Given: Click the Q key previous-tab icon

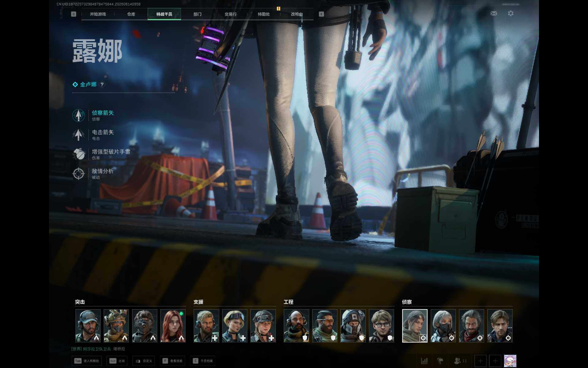Looking at the screenshot, I should [x=73, y=14].
